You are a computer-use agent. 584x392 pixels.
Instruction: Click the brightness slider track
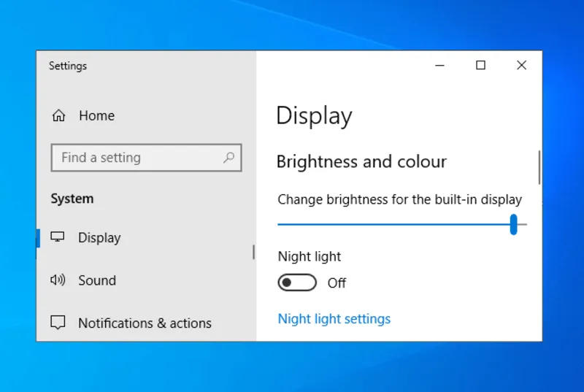pos(402,225)
